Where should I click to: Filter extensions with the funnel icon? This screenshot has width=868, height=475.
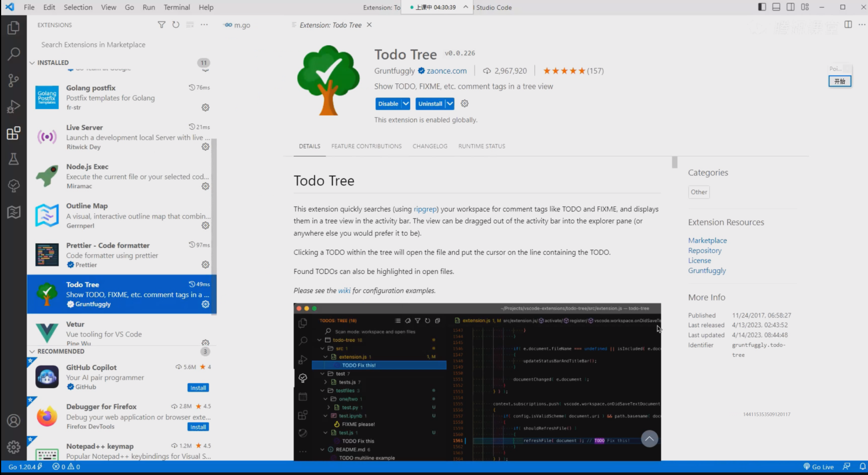[x=162, y=25]
